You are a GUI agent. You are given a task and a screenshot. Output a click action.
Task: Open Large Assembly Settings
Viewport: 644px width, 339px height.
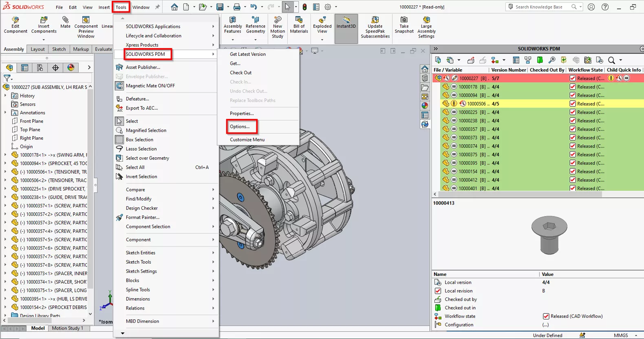pos(426,27)
